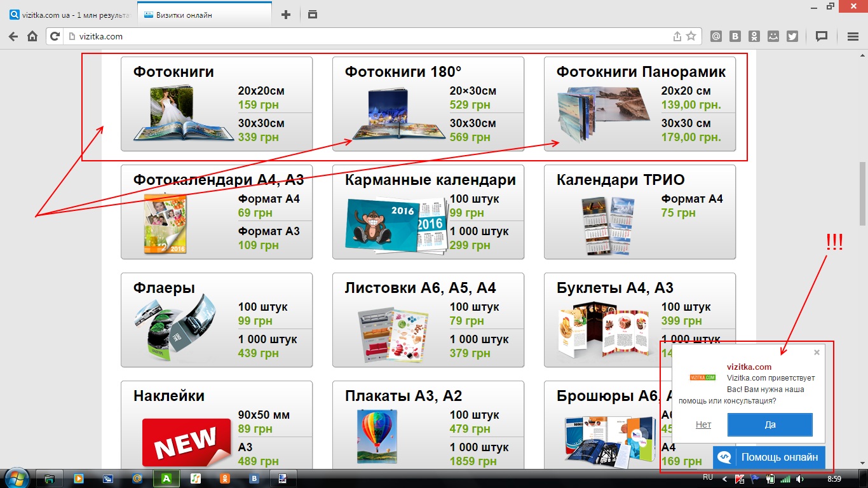868x488 pixels.
Task: Click the browser back arrow
Action: pos(13,37)
